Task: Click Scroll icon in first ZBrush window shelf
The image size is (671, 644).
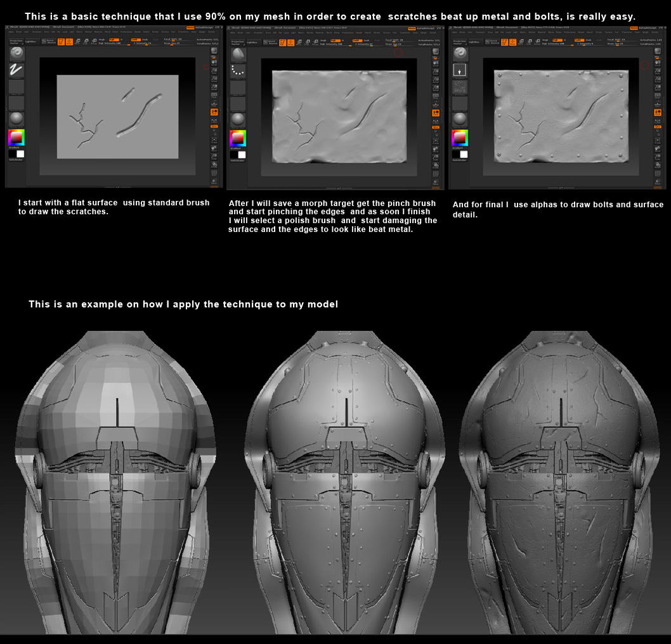Action: (x=214, y=63)
